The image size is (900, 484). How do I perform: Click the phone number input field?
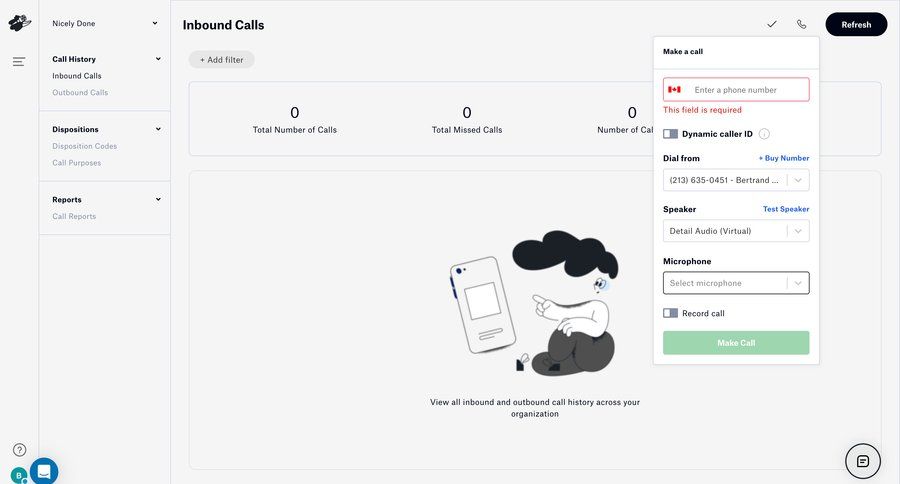(x=748, y=90)
